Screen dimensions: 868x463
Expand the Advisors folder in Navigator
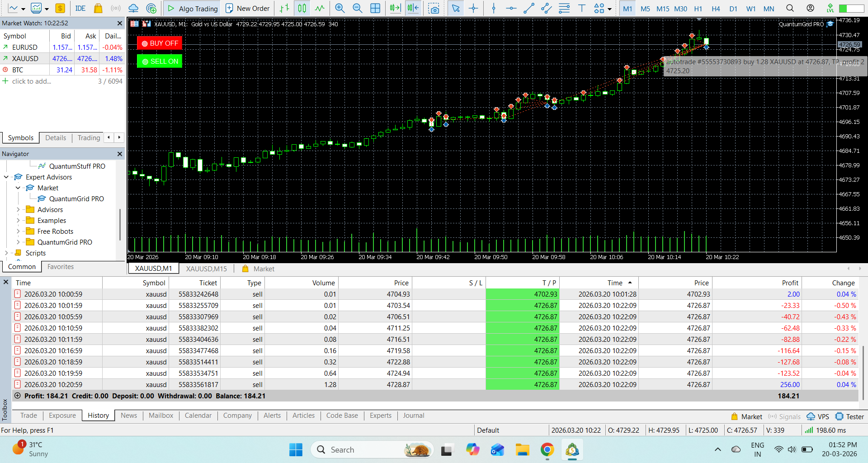[x=18, y=209]
